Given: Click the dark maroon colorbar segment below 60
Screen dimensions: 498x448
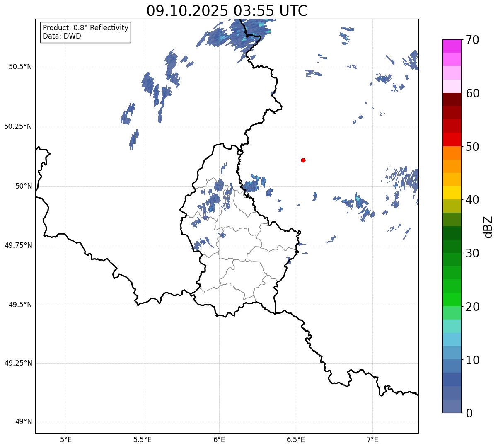Looking at the screenshot, I should coord(452,99).
